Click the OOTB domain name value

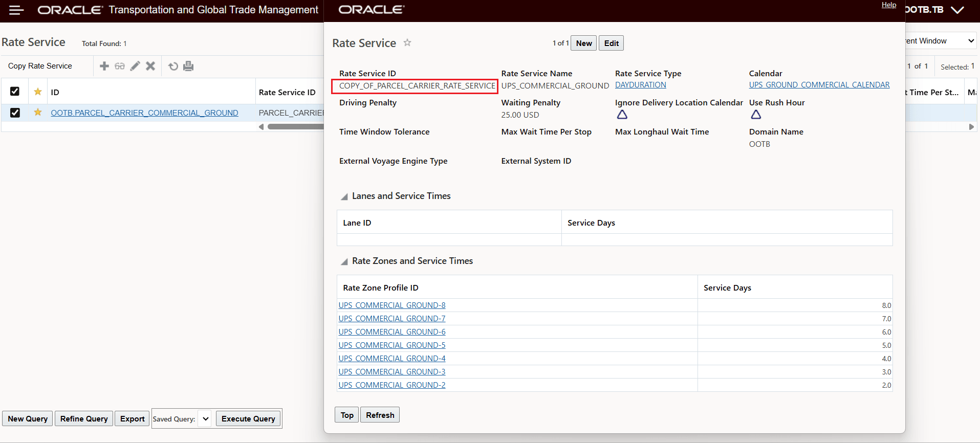coord(759,144)
